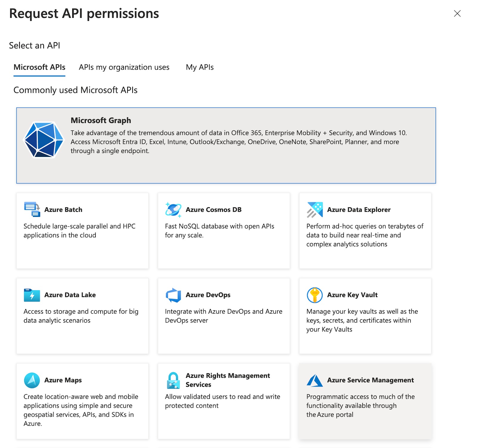Viewport: 477px width, 448px height.
Task: Click the Azure Batch icon
Action: coord(32,209)
